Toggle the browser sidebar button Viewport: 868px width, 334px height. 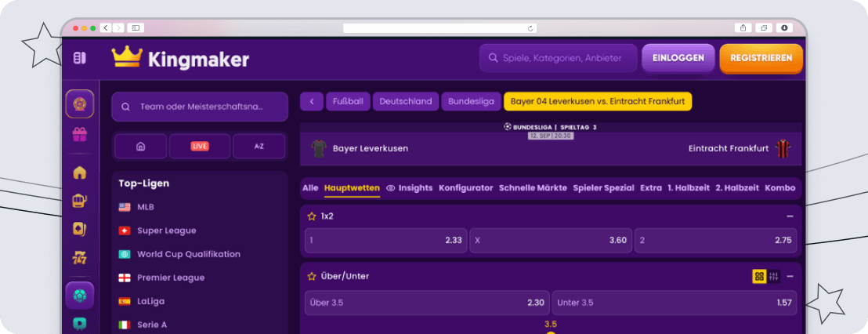(136, 27)
